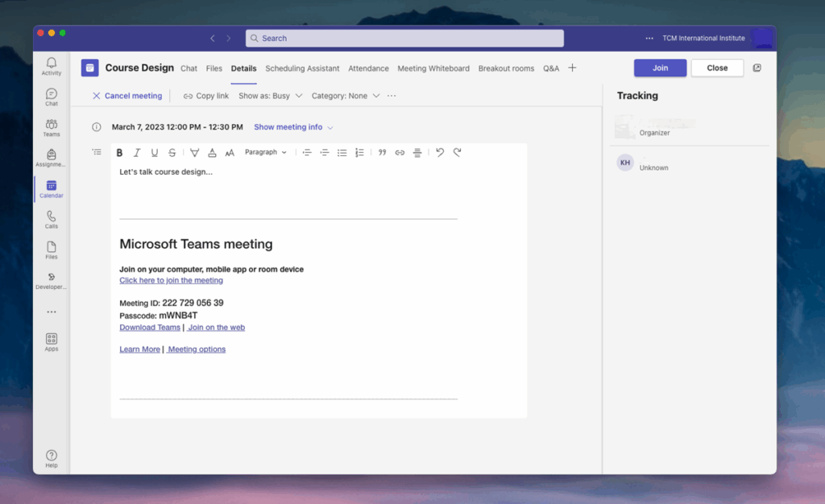Open the Apps sidebar icon
This screenshot has width=825, height=504.
point(52,342)
